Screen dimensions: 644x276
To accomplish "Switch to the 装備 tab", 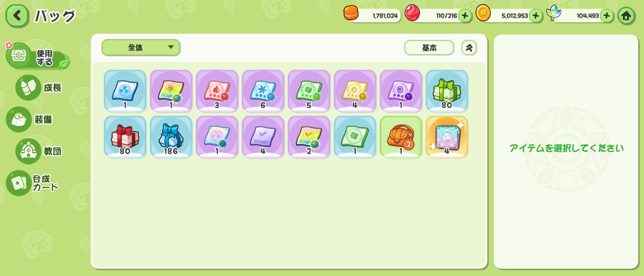I will (30, 119).
